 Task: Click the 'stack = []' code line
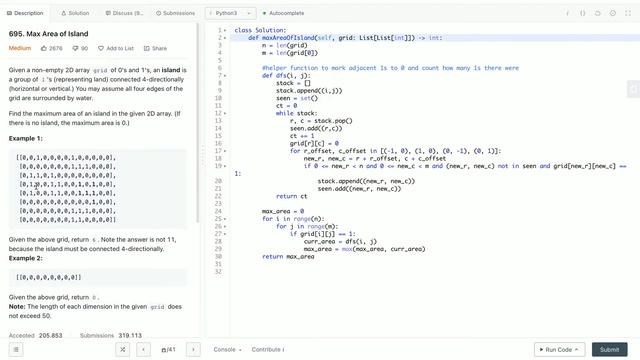pos(293,83)
